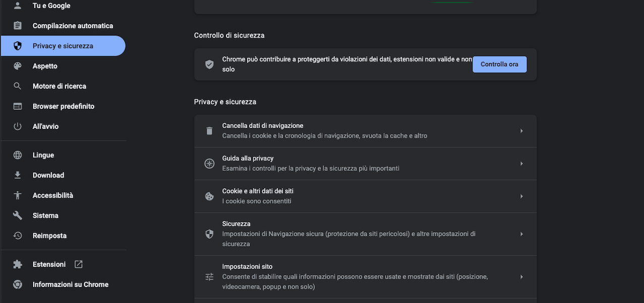This screenshot has width=644, height=303.
Task: Open Browser predefinito settings
Action: pos(63,107)
